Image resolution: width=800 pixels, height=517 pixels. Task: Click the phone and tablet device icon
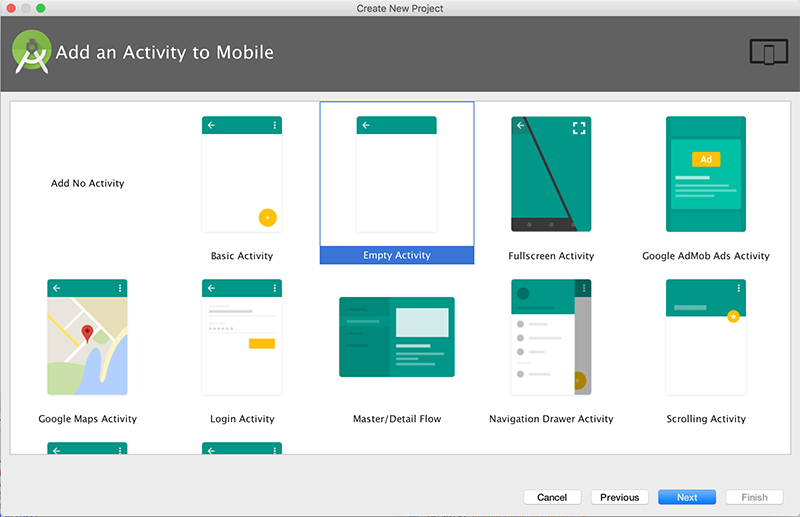pos(768,53)
